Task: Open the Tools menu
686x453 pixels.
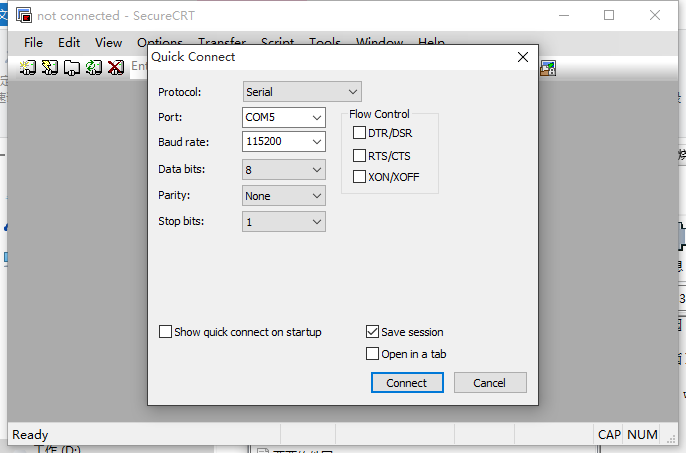Action: click(325, 41)
